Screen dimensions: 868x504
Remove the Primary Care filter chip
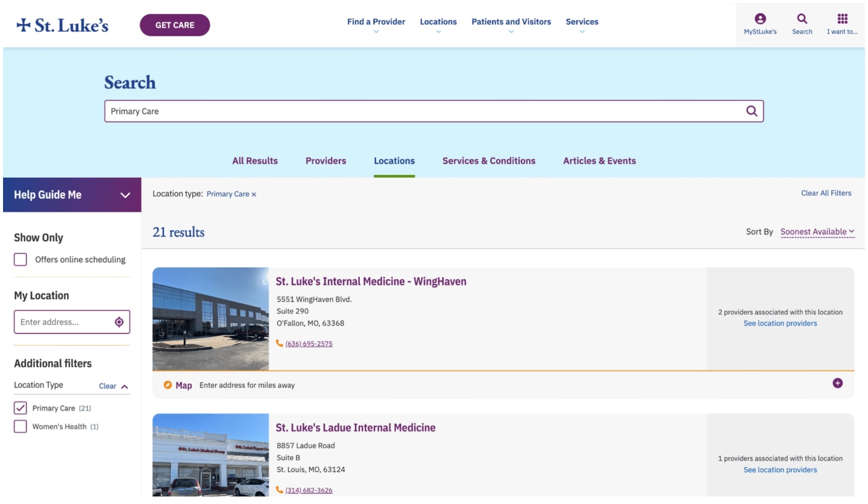coord(254,194)
